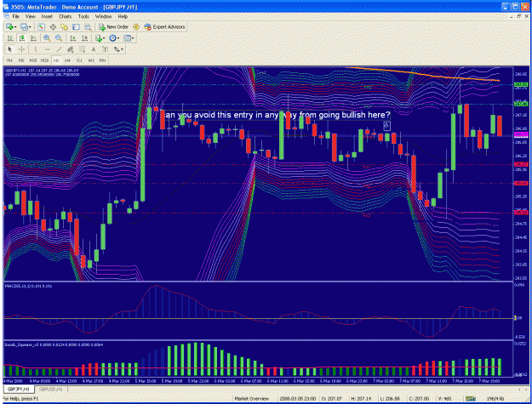The image size is (532, 404).
Task: Switch to the GBPUSD,H1 chart tab
Action: [x=51, y=390]
